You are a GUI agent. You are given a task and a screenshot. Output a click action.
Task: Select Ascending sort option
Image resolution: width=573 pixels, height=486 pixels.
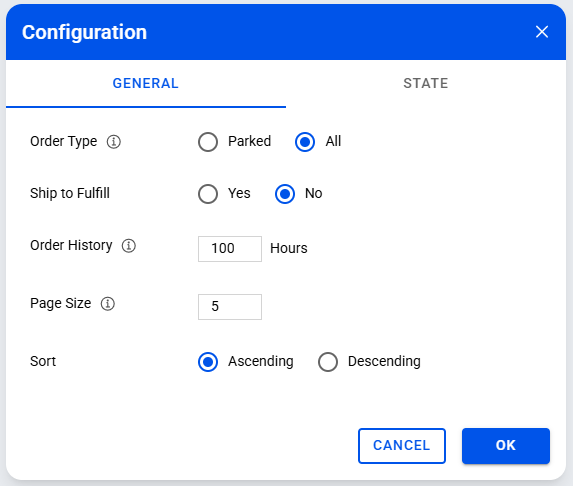(208, 362)
